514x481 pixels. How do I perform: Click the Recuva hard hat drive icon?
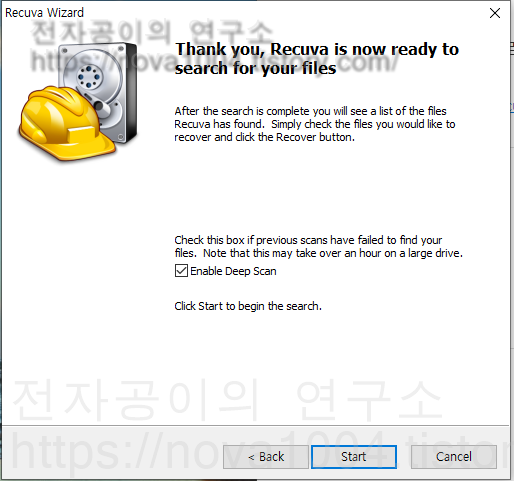(x=78, y=102)
